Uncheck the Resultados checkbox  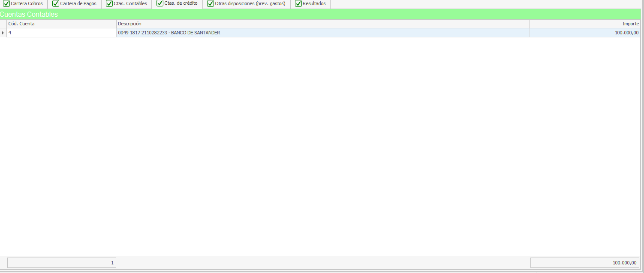point(298,3)
